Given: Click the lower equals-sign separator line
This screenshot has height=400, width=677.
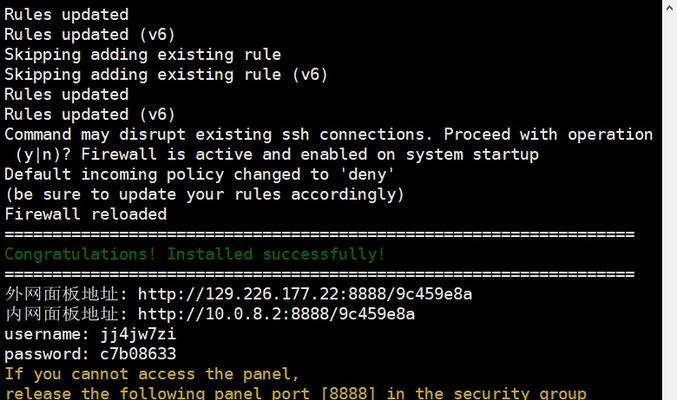Looking at the screenshot, I should pyautogui.click(x=320, y=274).
